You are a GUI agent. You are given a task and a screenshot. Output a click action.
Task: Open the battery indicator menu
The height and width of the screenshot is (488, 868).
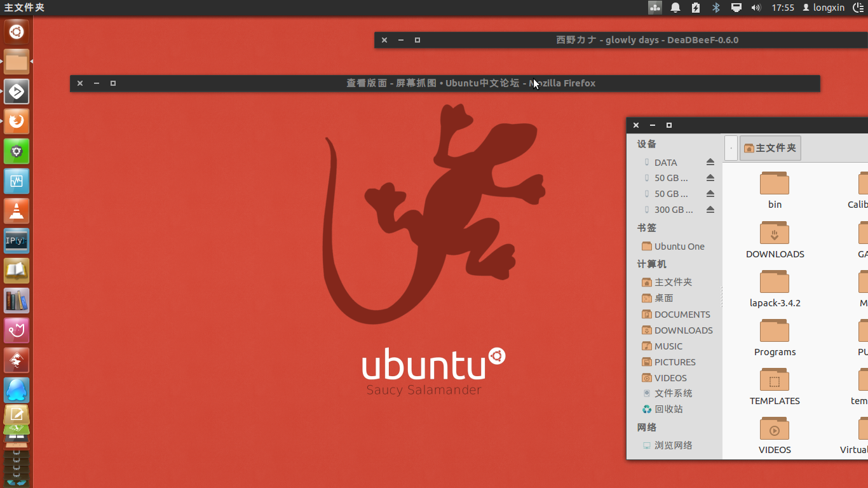tap(696, 8)
